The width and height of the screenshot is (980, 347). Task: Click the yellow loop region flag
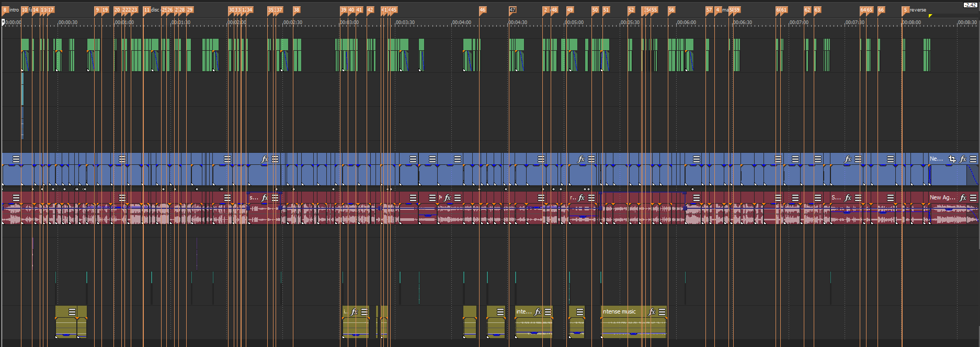[x=930, y=16]
